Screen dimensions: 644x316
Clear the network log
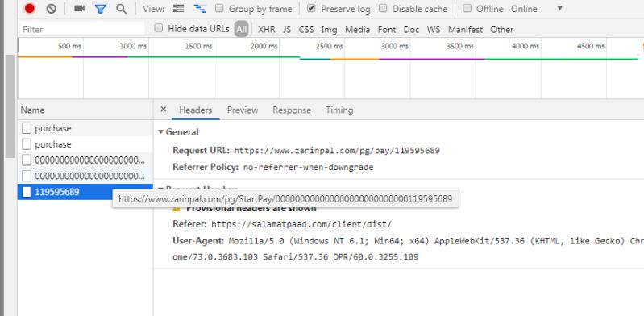[52, 8]
